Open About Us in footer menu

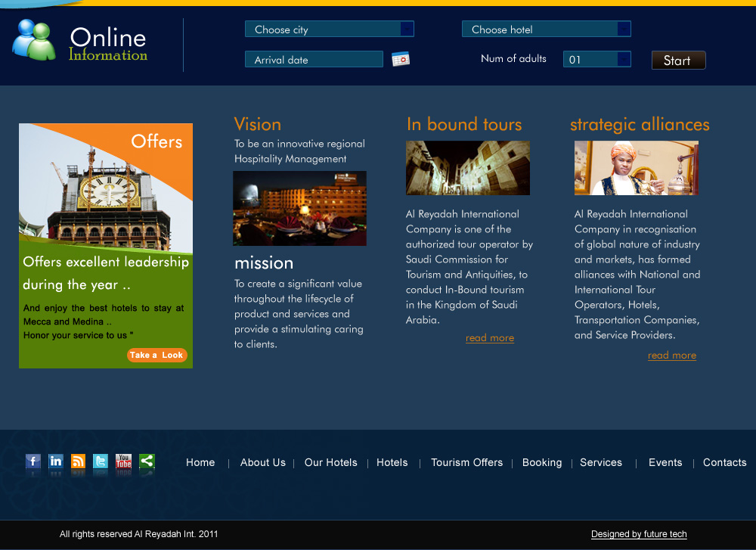point(263,462)
